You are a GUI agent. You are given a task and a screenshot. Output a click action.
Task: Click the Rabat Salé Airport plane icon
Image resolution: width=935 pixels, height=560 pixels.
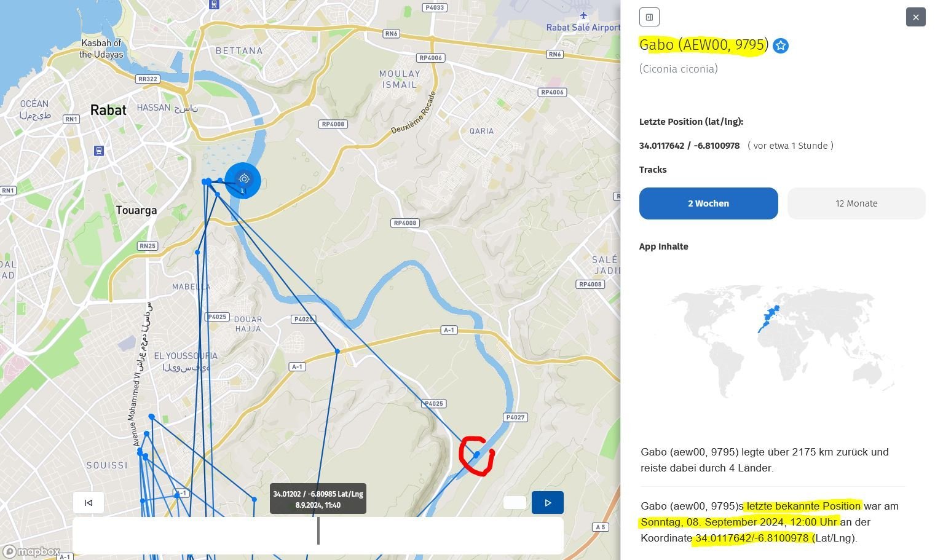coord(583,15)
